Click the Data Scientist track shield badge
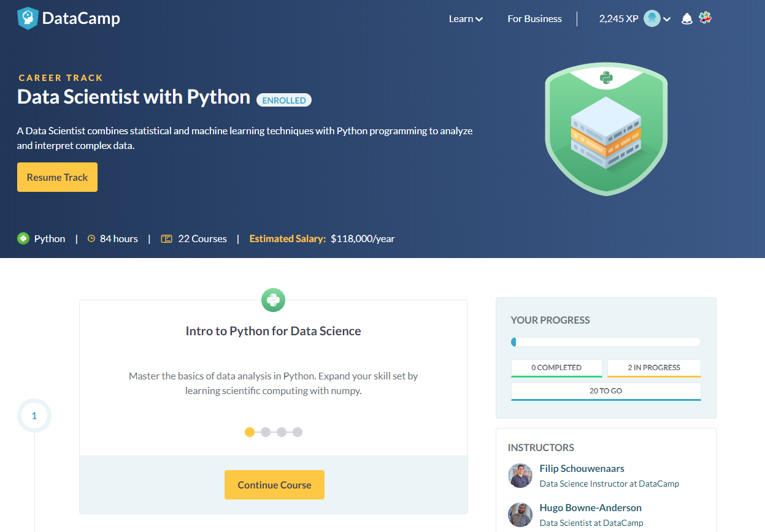The image size is (765, 532). click(x=606, y=129)
